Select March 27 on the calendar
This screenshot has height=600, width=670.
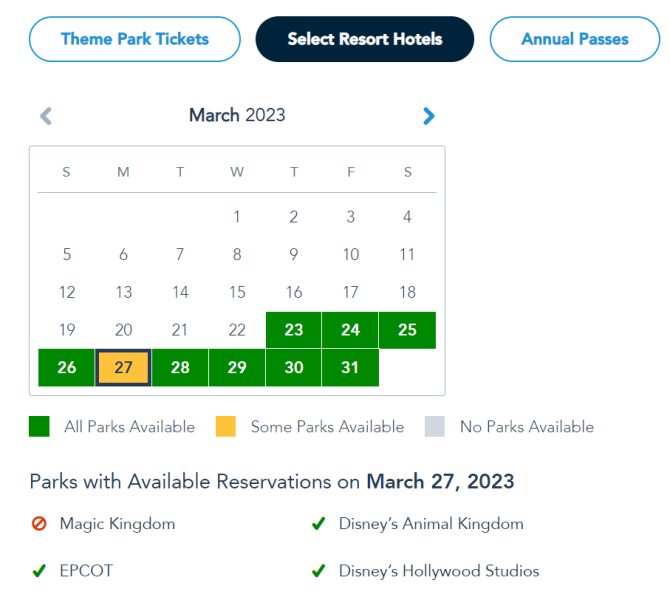coord(123,367)
